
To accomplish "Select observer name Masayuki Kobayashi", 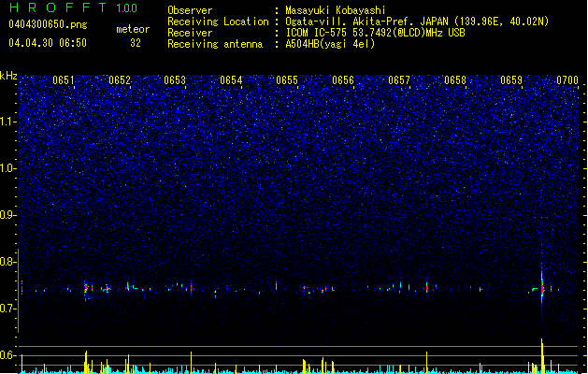I will point(336,10).
